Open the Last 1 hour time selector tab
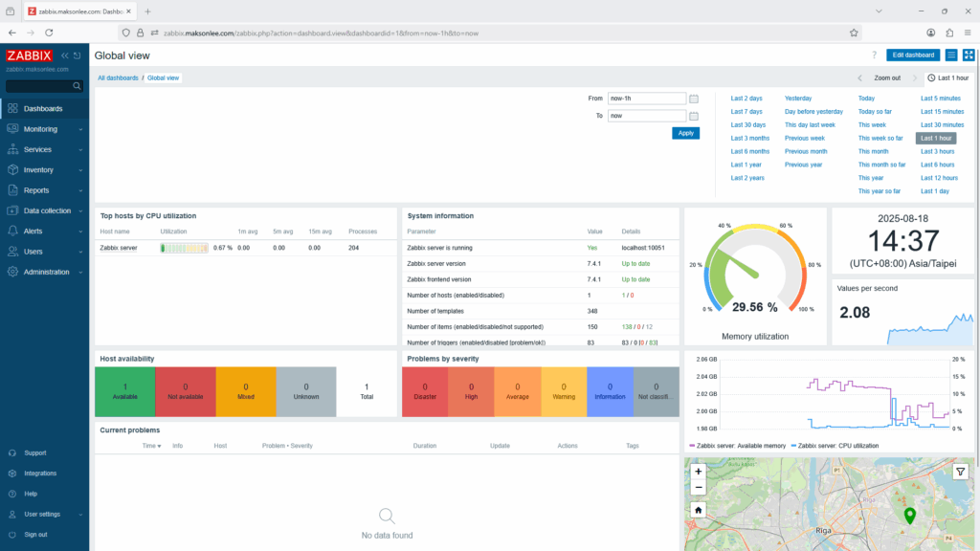This screenshot has height=551, width=980. pos(948,78)
